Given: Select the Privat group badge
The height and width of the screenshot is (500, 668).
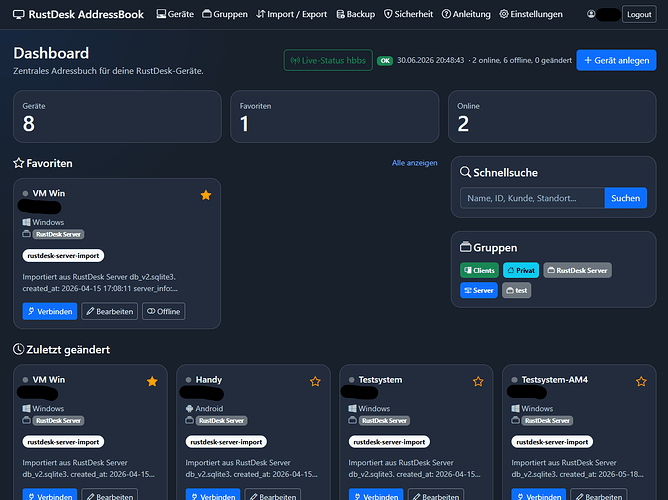Looking at the screenshot, I should [x=521, y=270].
